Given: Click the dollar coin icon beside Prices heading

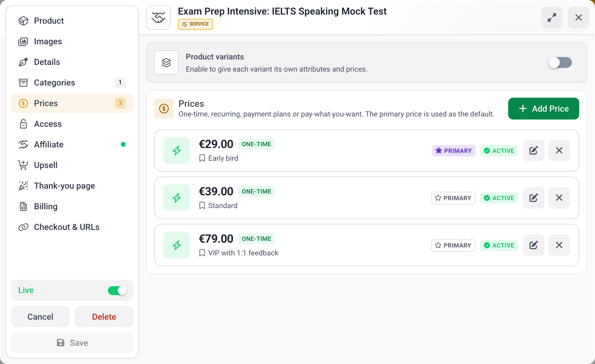Looking at the screenshot, I should tap(164, 109).
